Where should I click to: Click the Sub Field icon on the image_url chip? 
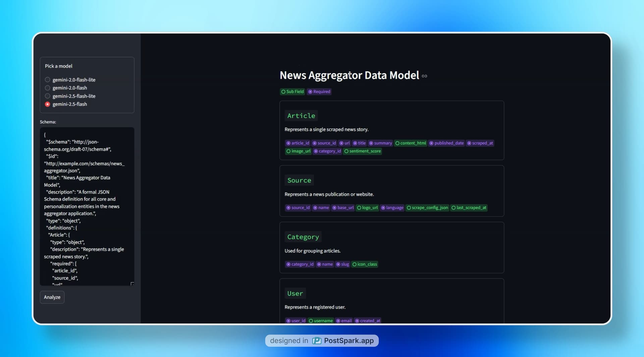click(x=289, y=151)
